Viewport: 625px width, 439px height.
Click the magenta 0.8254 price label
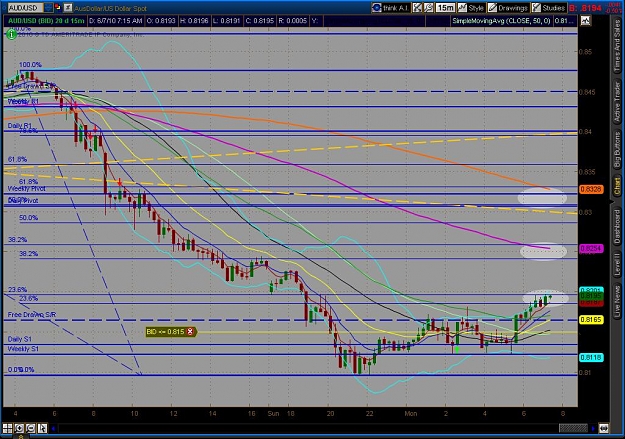click(592, 249)
